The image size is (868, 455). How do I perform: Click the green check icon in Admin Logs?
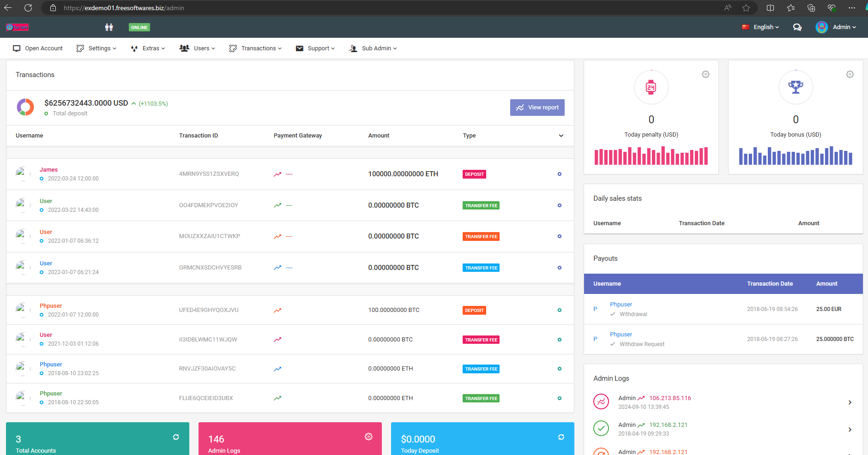coord(601,428)
